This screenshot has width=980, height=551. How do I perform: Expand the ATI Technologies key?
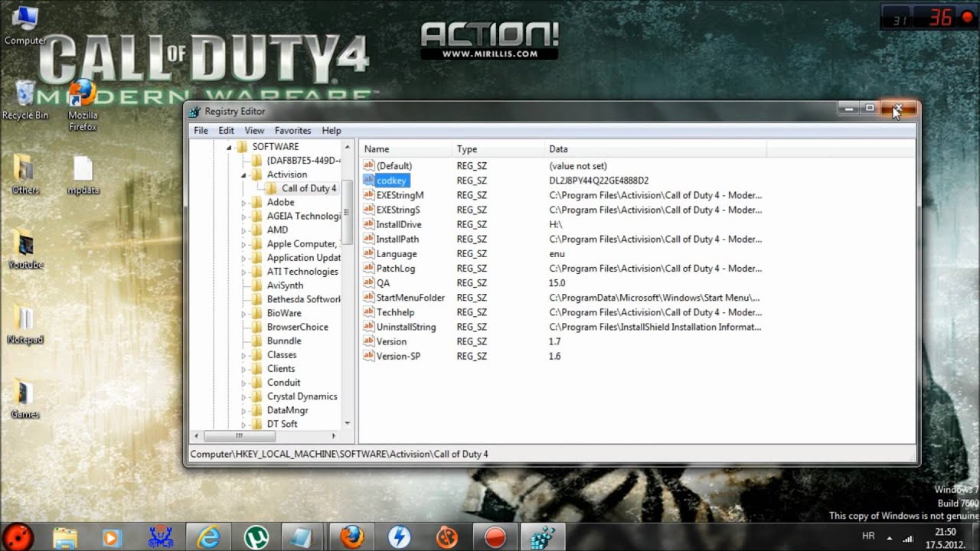tap(244, 272)
